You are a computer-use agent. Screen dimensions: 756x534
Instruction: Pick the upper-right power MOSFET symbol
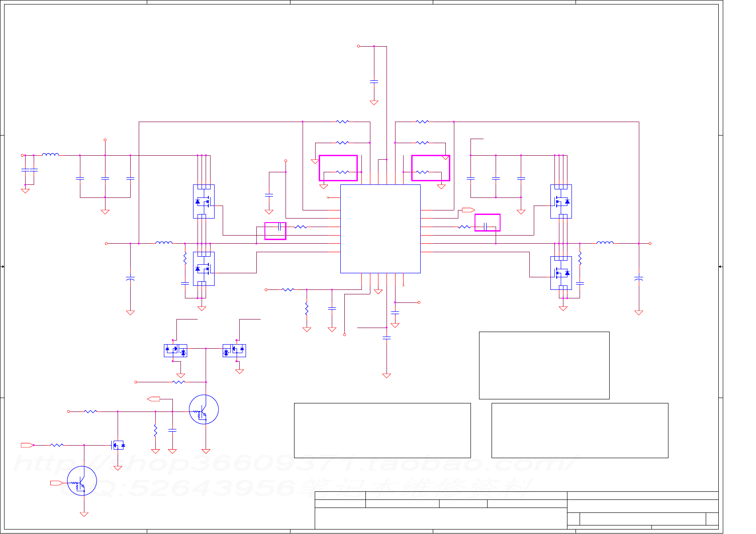(561, 201)
